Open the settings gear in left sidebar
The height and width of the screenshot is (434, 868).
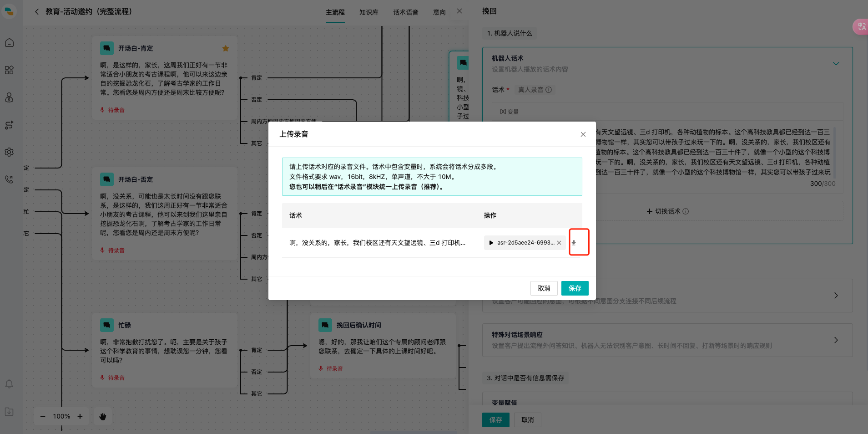coord(9,152)
